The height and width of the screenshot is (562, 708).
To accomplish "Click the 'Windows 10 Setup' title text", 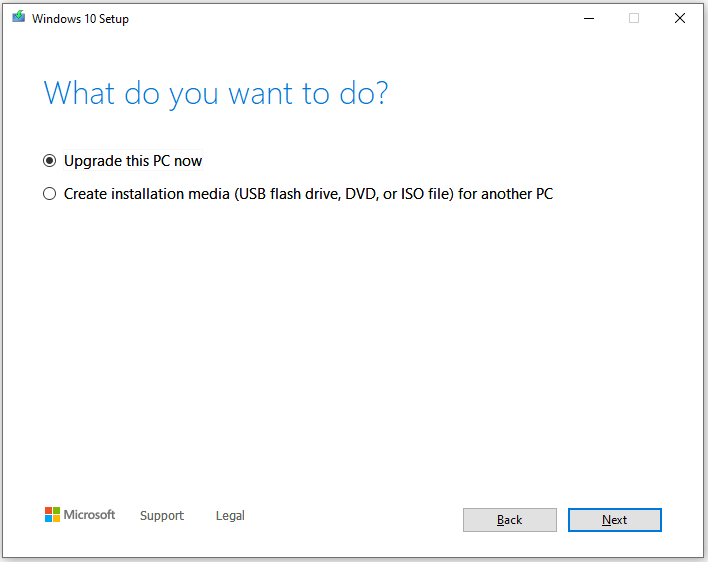I will pos(80,19).
